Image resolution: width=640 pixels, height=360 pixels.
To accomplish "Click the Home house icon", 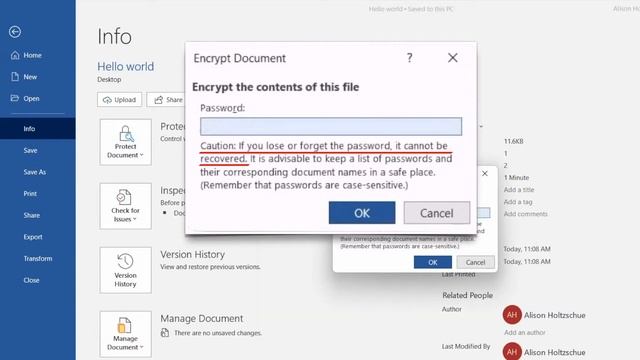I will 15,55.
